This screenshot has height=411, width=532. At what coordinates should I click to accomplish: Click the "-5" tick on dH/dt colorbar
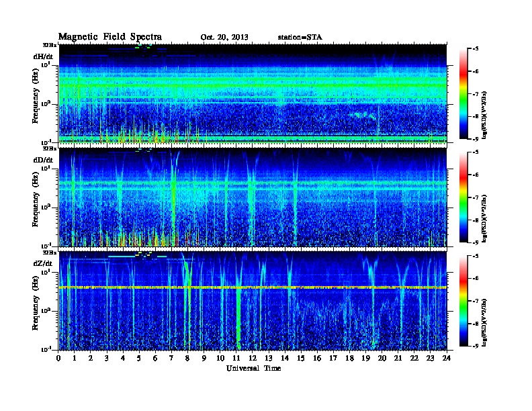[x=476, y=49]
